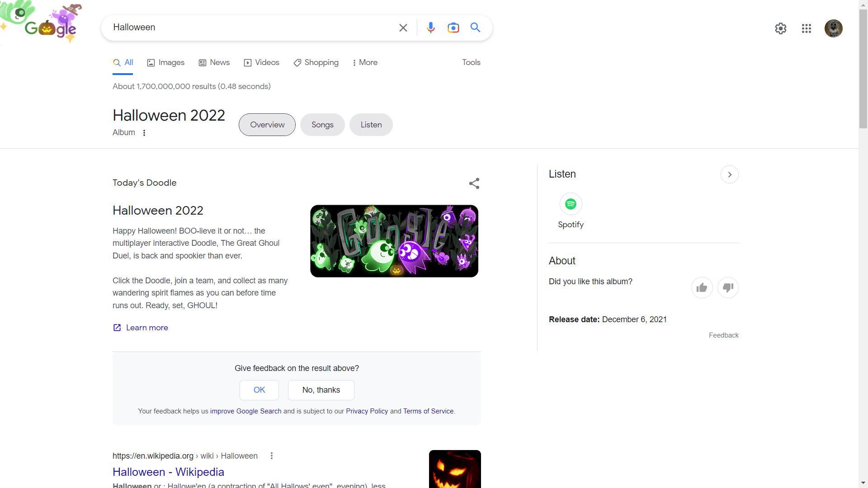Click the page scroll down arrow
This screenshot has width=868, height=488.
pyautogui.click(x=863, y=483)
